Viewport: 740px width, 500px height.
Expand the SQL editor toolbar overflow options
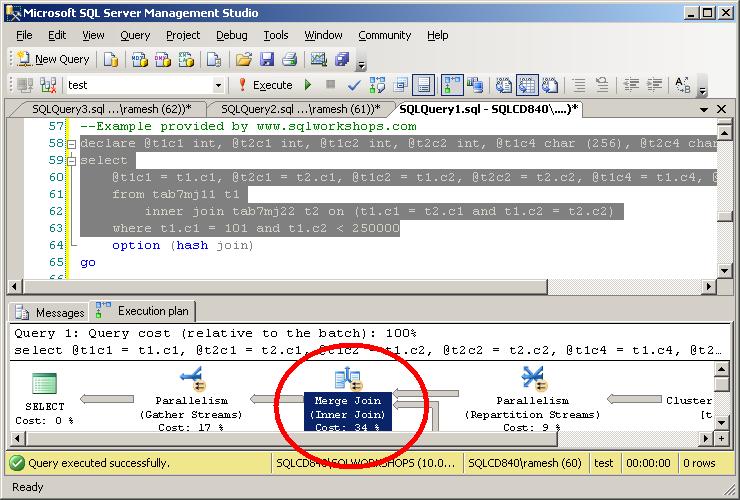702,89
